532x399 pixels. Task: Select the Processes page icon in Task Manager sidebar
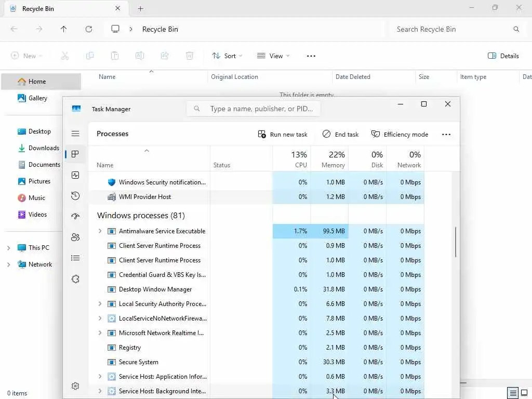tap(75, 154)
